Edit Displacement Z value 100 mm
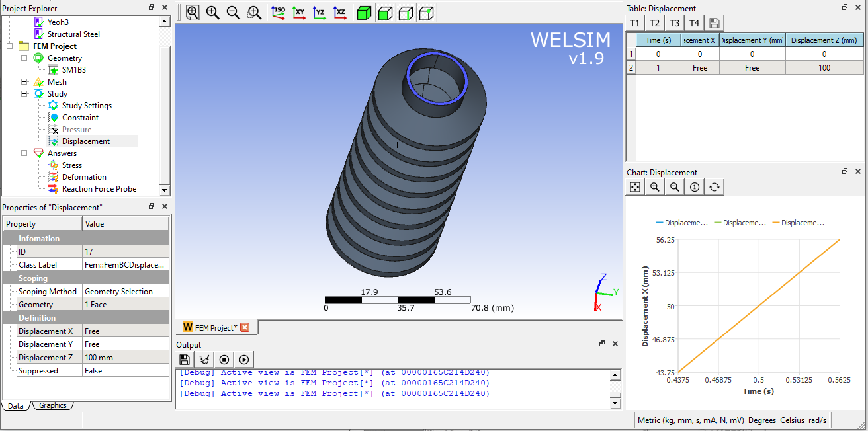The image size is (868, 431). pos(126,358)
